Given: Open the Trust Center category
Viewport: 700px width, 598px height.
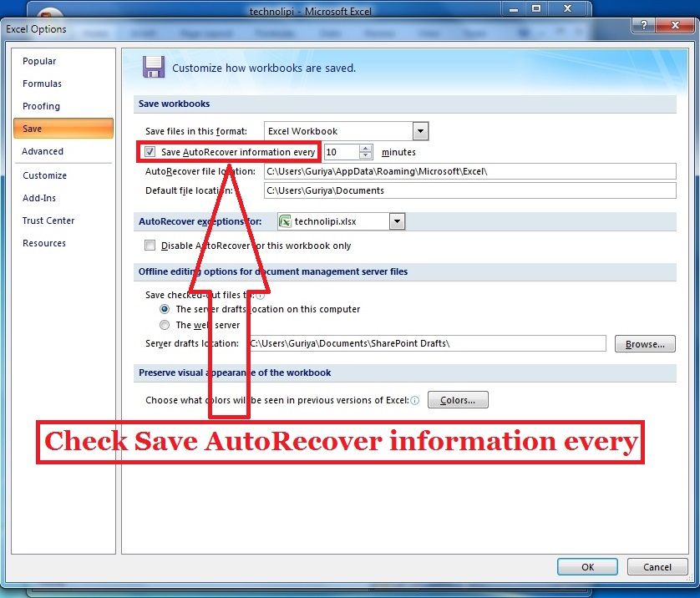Looking at the screenshot, I should point(48,220).
